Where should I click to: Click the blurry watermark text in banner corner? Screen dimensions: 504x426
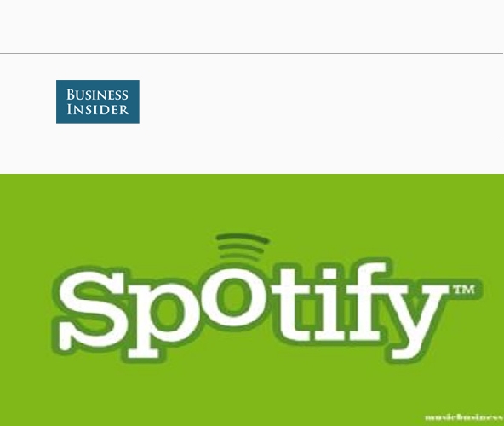click(x=464, y=417)
